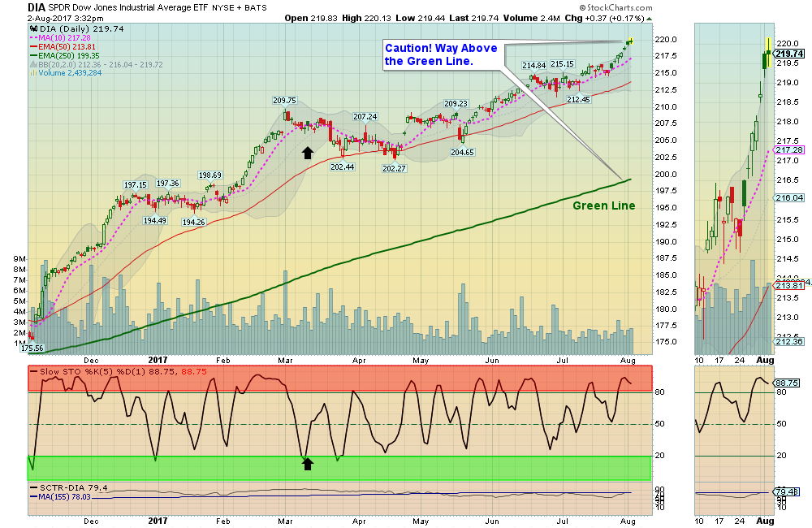Click the 213.81 EMA tag in zoom panel
The width and height of the screenshot is (812, 528).
(788, 285)
